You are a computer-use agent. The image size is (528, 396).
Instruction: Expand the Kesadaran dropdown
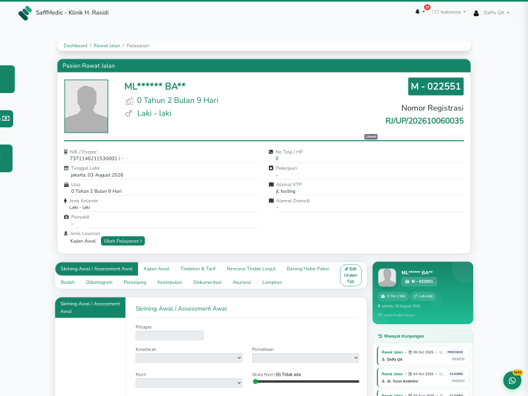coord(189,358)
